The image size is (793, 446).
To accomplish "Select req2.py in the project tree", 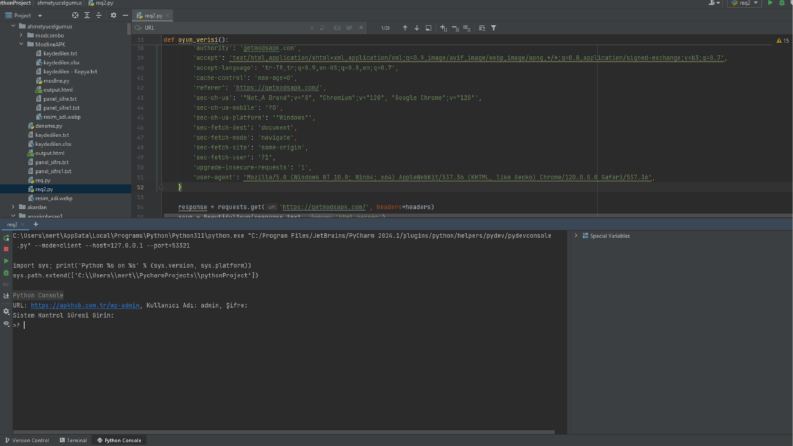I will click(44, 189).
